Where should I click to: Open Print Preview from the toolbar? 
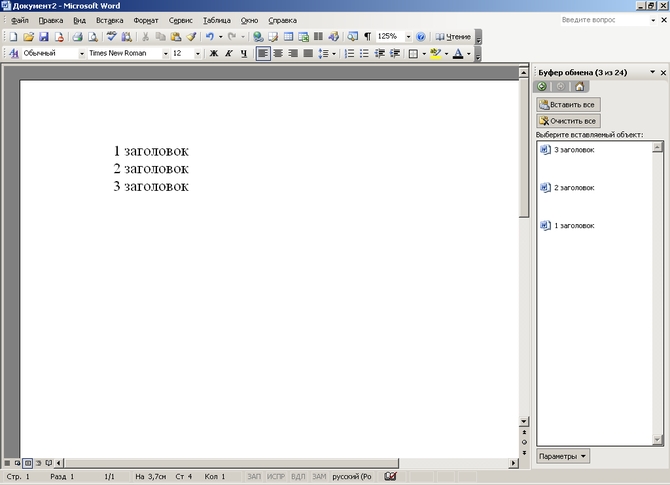pos(93,36)
